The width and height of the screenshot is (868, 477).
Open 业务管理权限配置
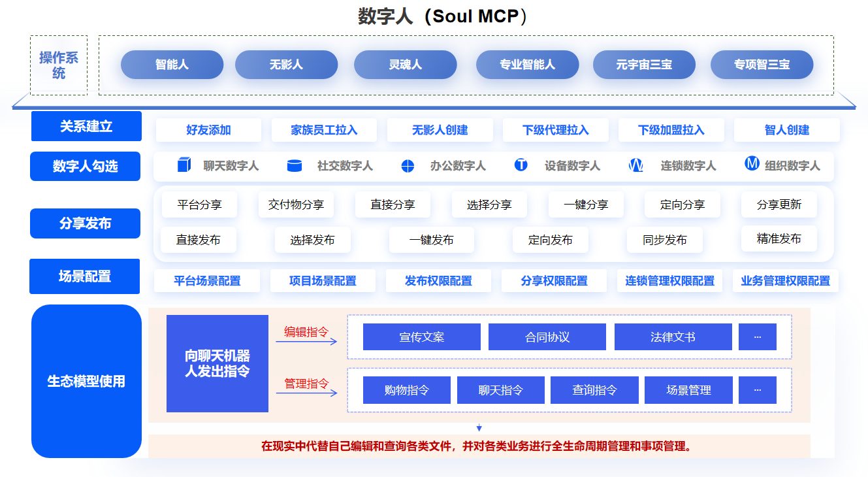tap(785, 281)
